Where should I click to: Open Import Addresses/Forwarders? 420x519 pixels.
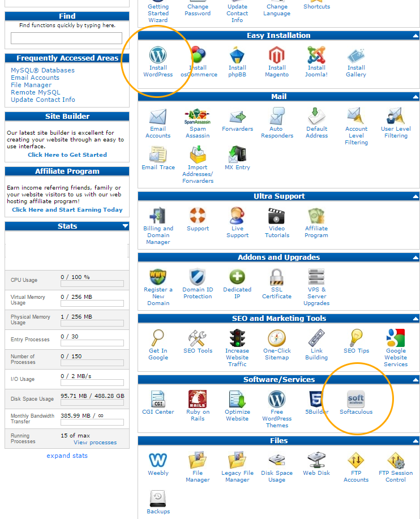coord(198,155)
